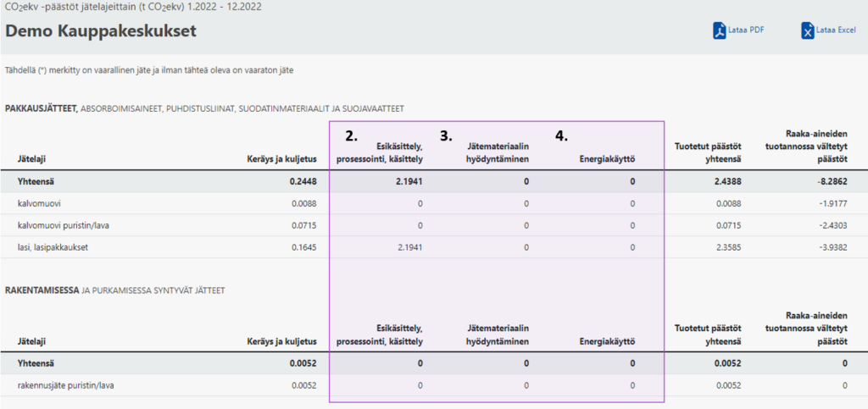Download report via Lataa PDF link
Screen dimensions: 868x409
tap(746, 30)
